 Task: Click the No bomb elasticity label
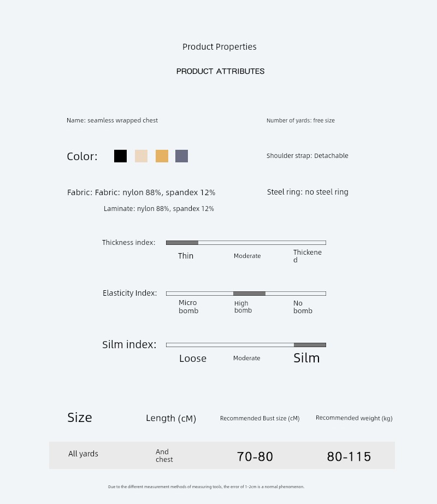click(x=303, y=307)
